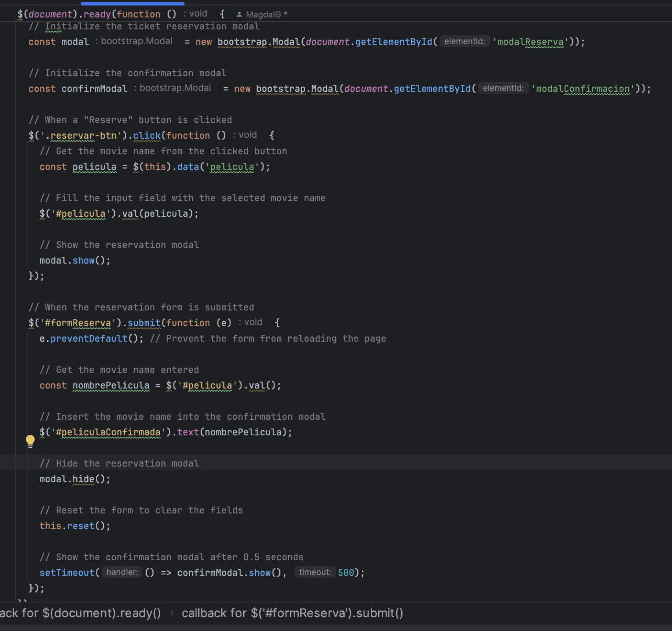672x631 pixels.
Task: Click the nombrePelicula constant declaration
Action: pos(111,385)
